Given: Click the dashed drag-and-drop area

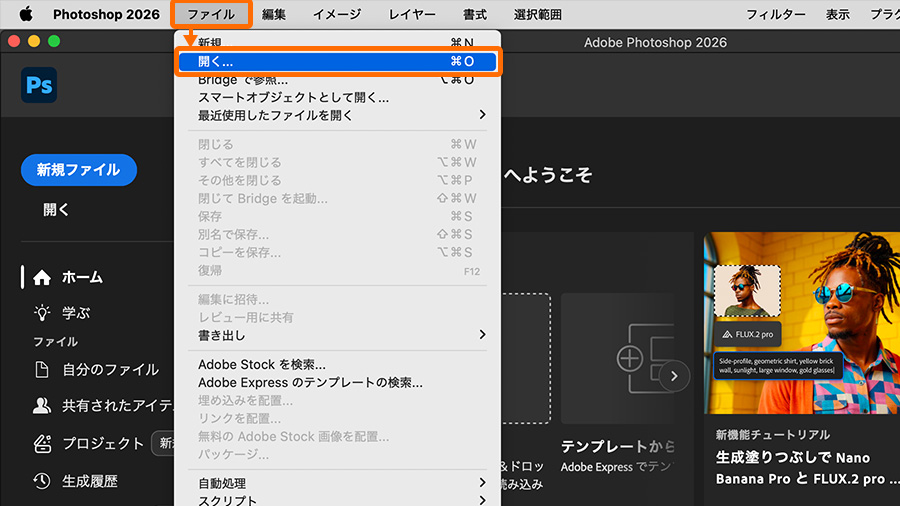Looking at the screenshot, I should tap(526, 359).
